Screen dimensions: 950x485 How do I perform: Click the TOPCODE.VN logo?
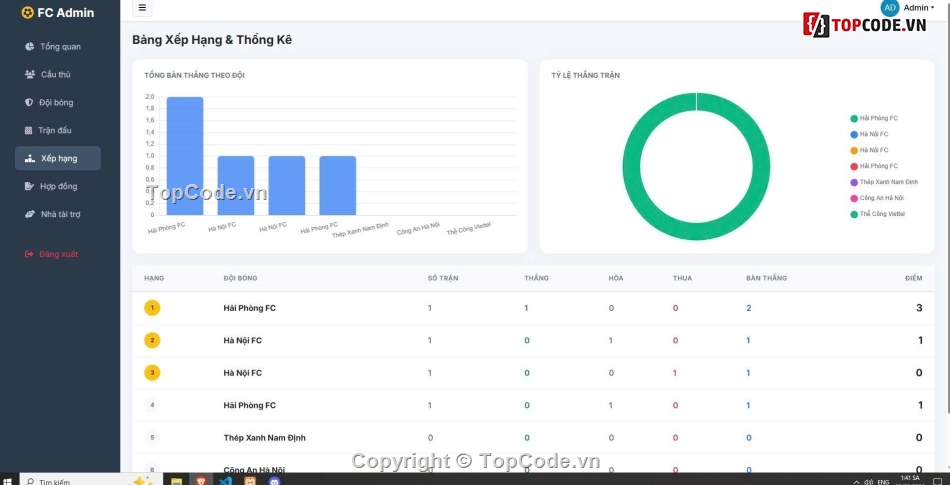click(865, 25)
